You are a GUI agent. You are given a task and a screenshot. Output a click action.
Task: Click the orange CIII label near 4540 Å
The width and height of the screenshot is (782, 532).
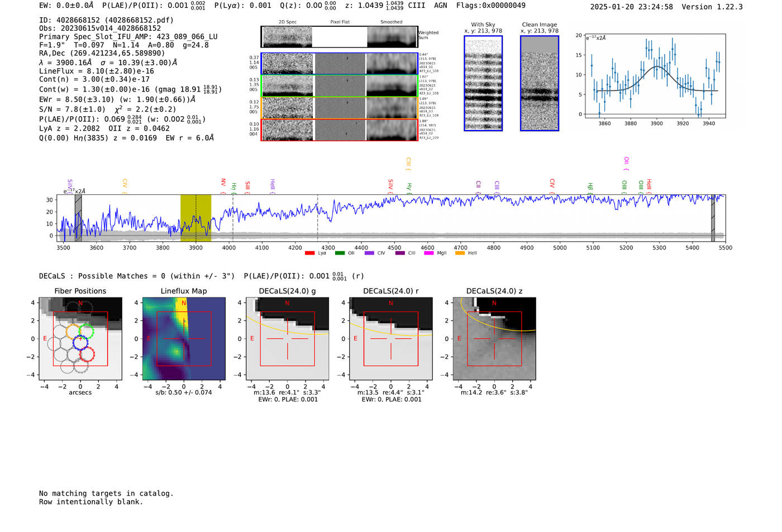click(408, 164)
